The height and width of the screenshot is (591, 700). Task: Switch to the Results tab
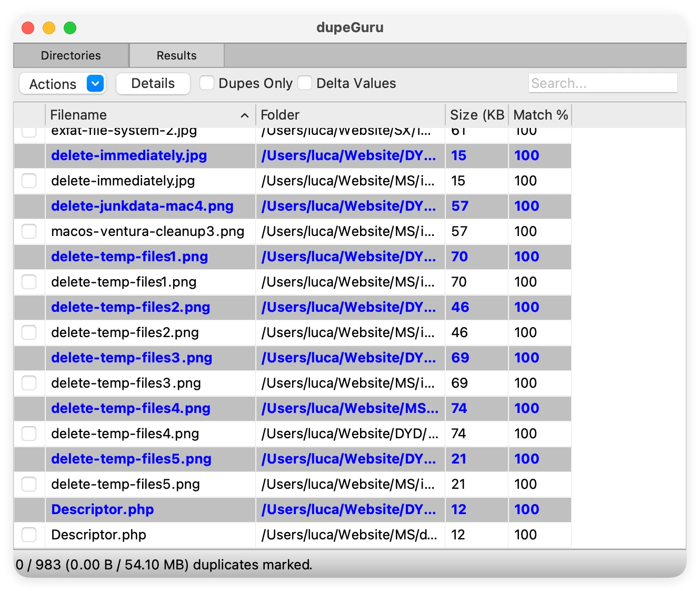tap(177, 55)
